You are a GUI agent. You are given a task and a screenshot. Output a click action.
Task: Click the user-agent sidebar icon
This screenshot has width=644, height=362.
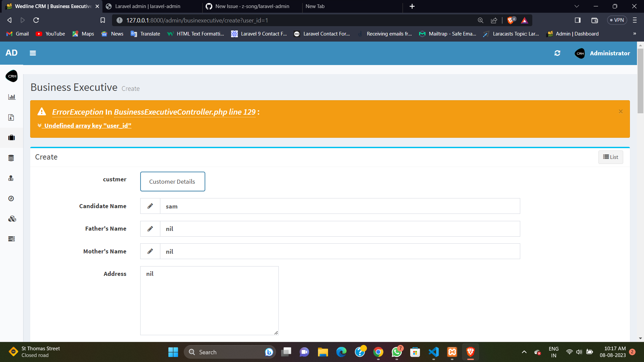click(x=11, y=178)
